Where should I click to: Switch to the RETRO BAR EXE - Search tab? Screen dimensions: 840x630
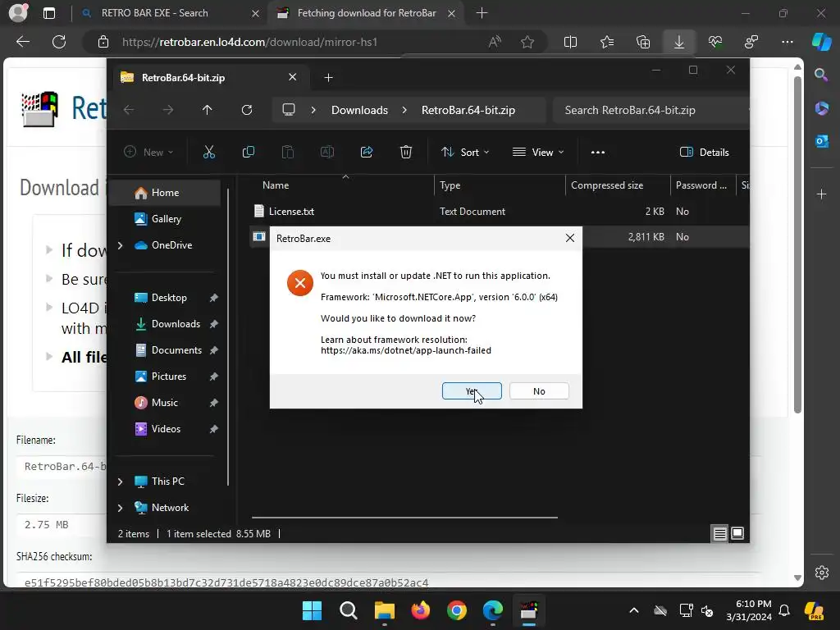(x=171, y=13)
